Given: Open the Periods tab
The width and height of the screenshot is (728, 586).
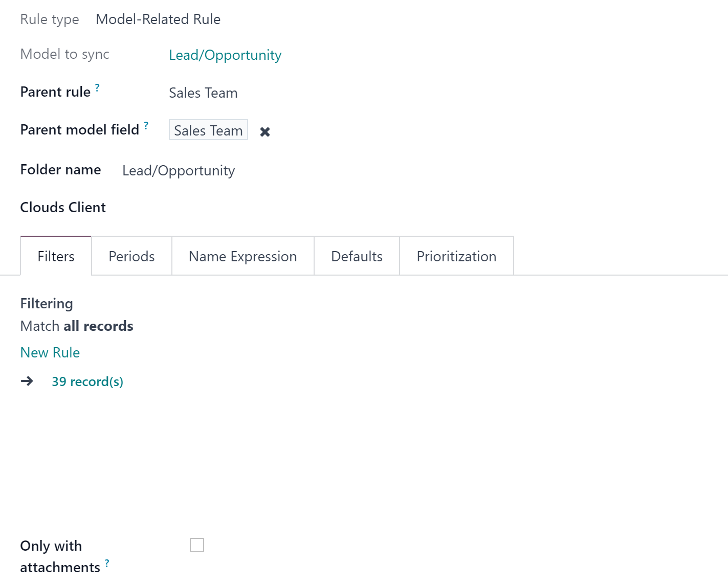Looking at the screenshot, I should [131, 256].
